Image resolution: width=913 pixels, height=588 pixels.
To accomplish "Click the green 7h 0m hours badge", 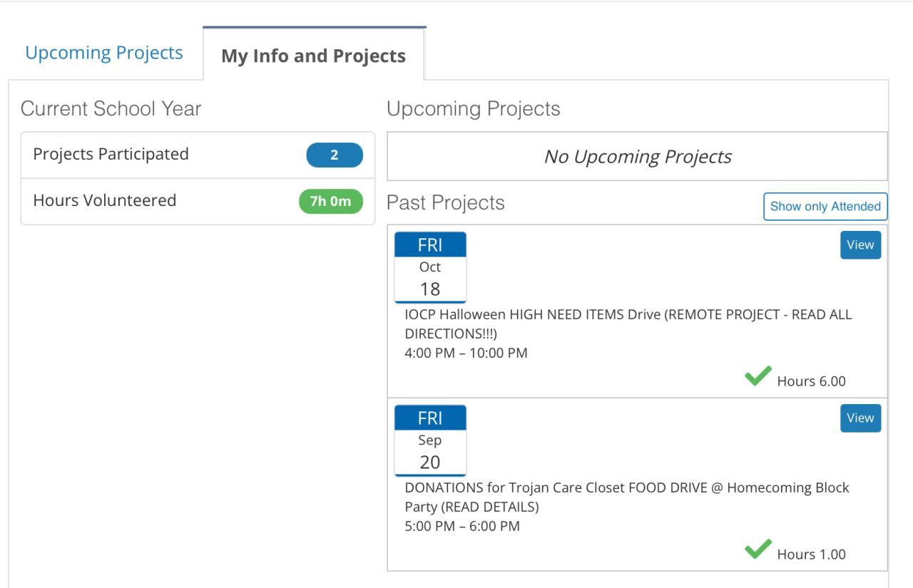I will click(x=330, y=201).
